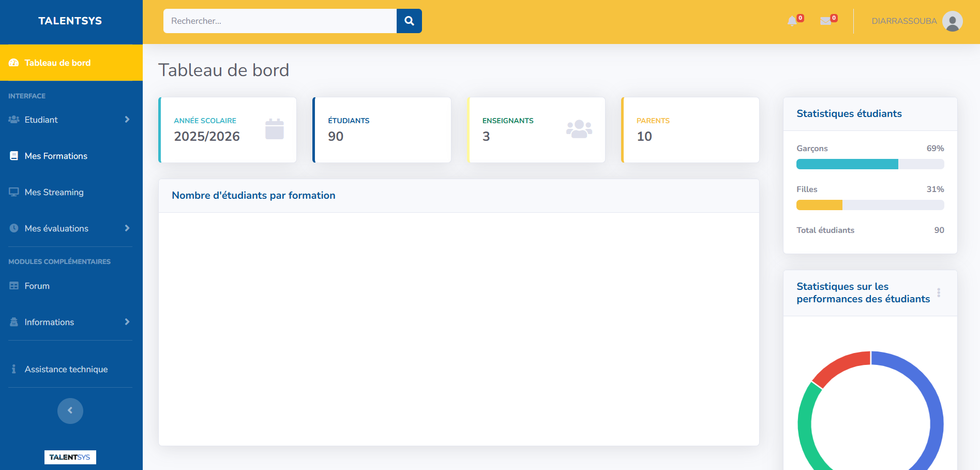Click the TALENTSYS logo at sidebar bottom
The height and width of the screenshot is (470, 980).
pyautogui.click(x=70, y=457)
